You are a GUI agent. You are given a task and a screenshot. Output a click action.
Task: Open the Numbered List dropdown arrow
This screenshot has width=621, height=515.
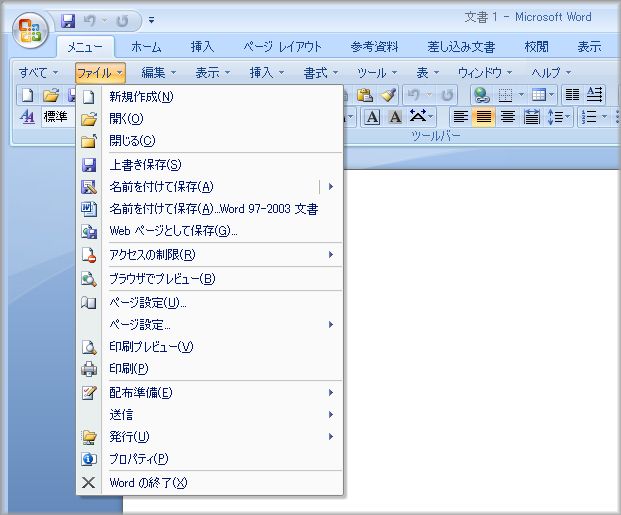point(604,116)
